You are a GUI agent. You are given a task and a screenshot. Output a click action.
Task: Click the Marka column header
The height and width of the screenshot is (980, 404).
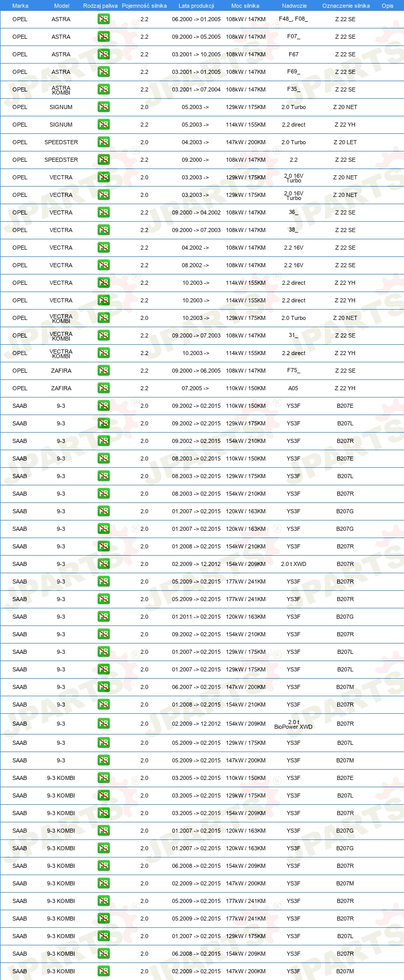(20, 6)
